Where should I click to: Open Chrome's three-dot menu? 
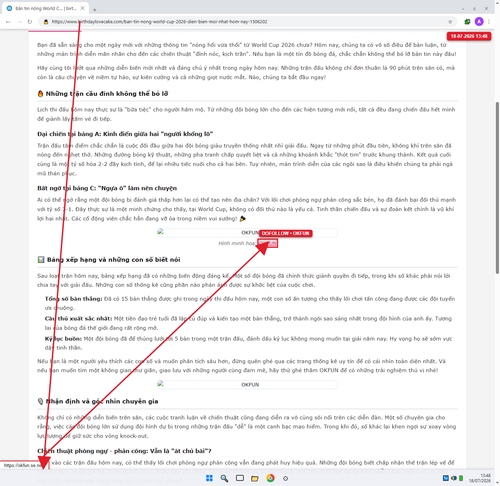coord(489,22)
